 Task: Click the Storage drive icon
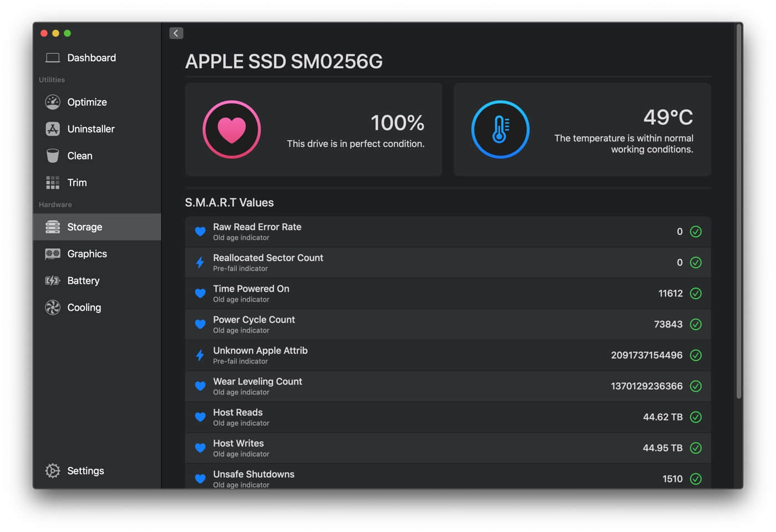pyautogui.click(x=53, y=227)
